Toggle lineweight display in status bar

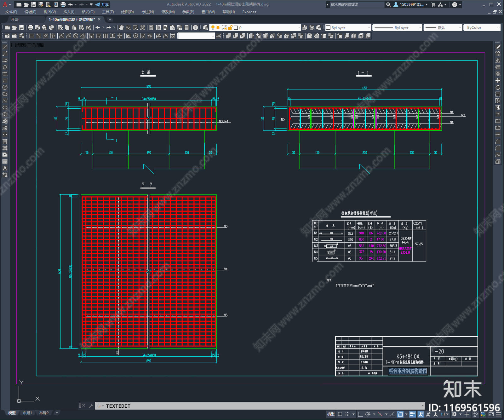413,414
